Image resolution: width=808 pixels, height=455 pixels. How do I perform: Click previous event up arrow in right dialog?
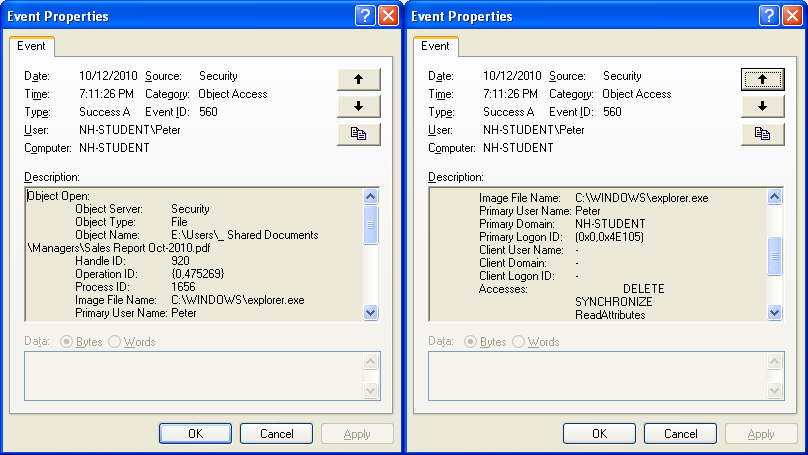[x=763, y=79]
